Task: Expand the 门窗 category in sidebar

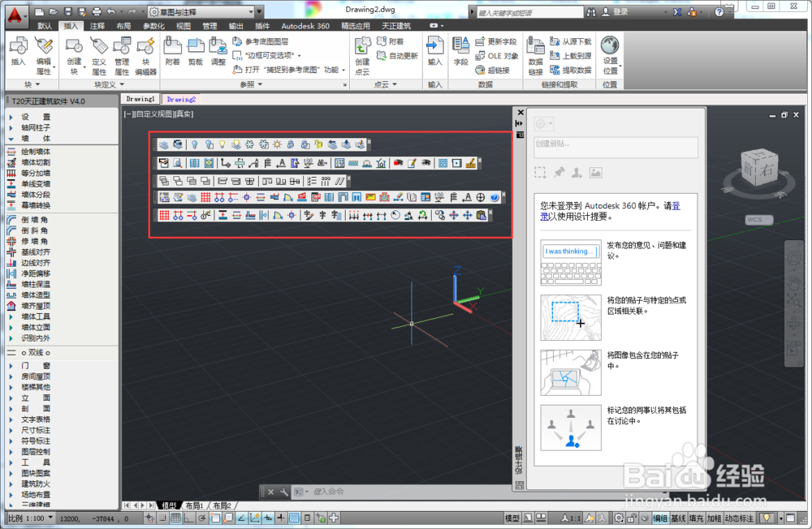Action: (34, 365)
